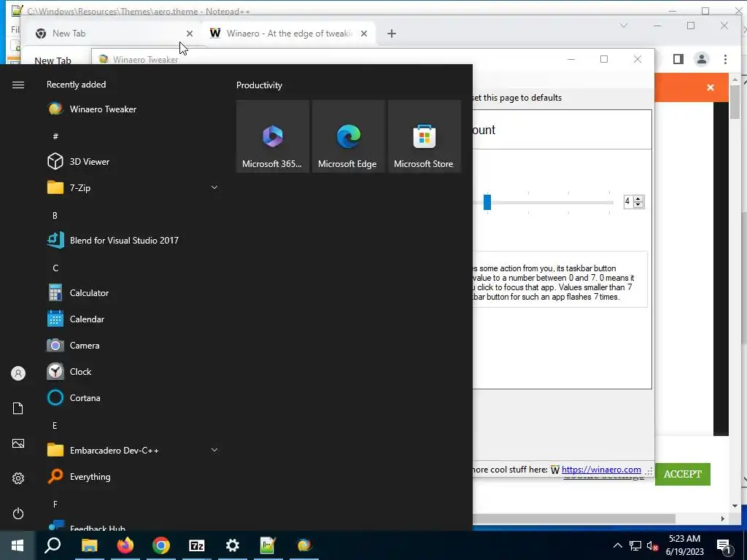Image resolution: width=747 pixels, height=560 pixels.
Task: Open the 7-Zip folder entry
Action: 133,187
